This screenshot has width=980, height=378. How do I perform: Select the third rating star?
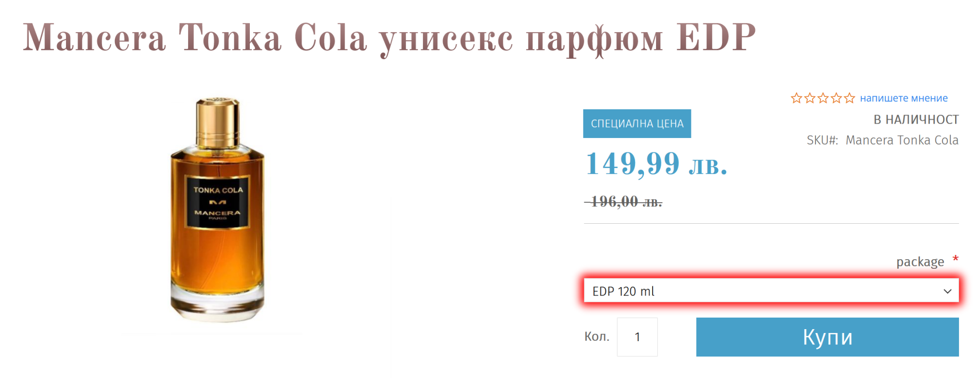pyautogui.click(x=823, y=98)
